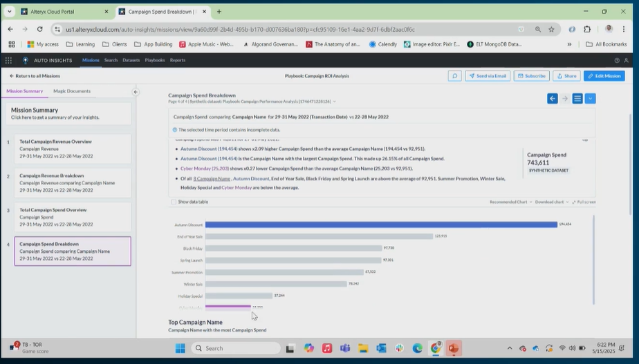639x364 pixels.
Task: Open the help icon in the Auto Insights header
Action: point(617,60)
